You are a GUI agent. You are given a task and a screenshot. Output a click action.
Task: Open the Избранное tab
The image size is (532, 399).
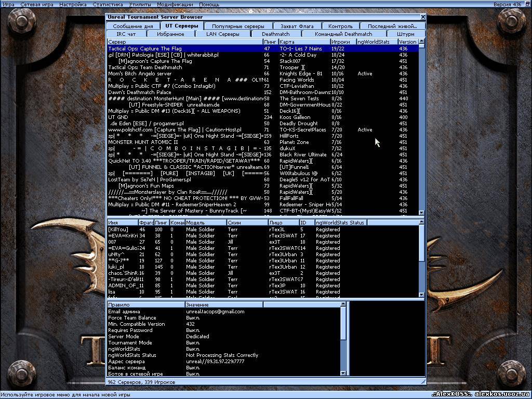tap(170, 34)
